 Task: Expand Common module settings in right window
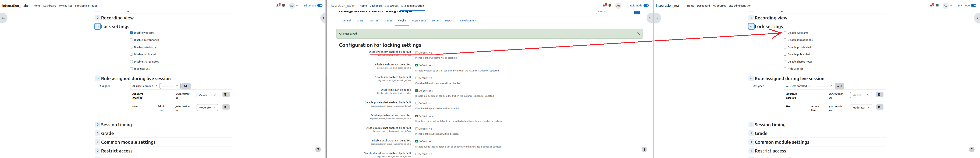point(751,142)
